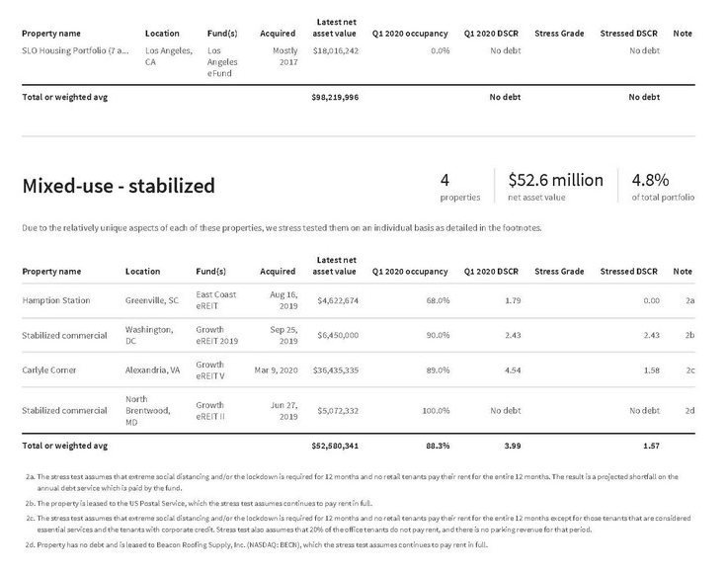Select the Greenville, SC location cell
The image size is (728, 574).
(x=151, y=300)
